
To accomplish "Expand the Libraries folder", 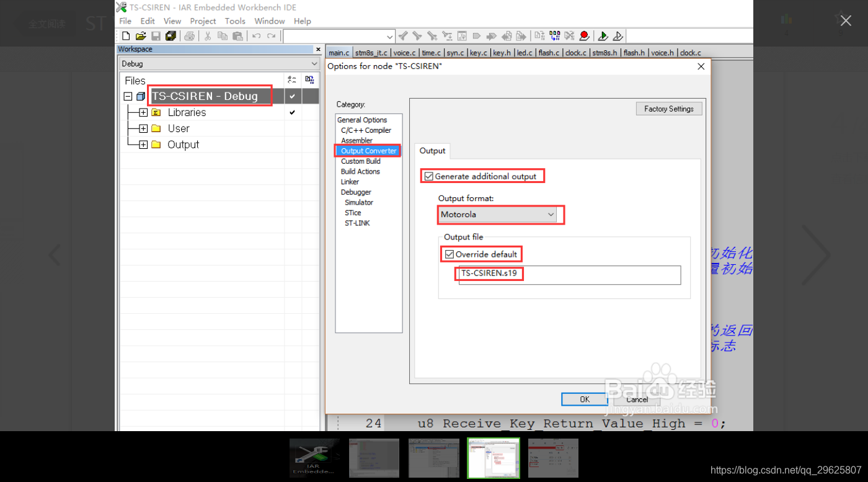I will (x=143, y=112).
